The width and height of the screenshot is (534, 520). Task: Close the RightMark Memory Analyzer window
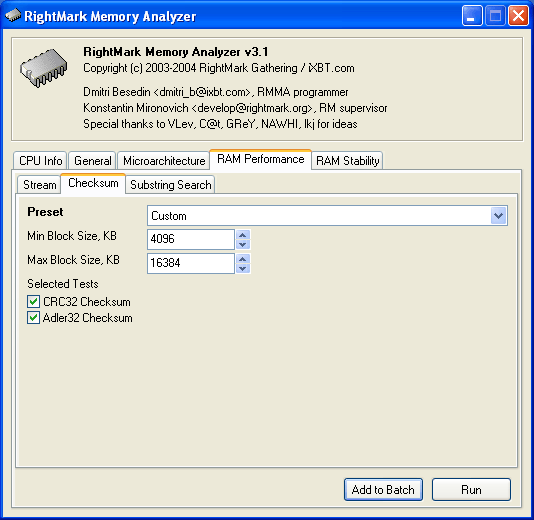coord(518,16)
